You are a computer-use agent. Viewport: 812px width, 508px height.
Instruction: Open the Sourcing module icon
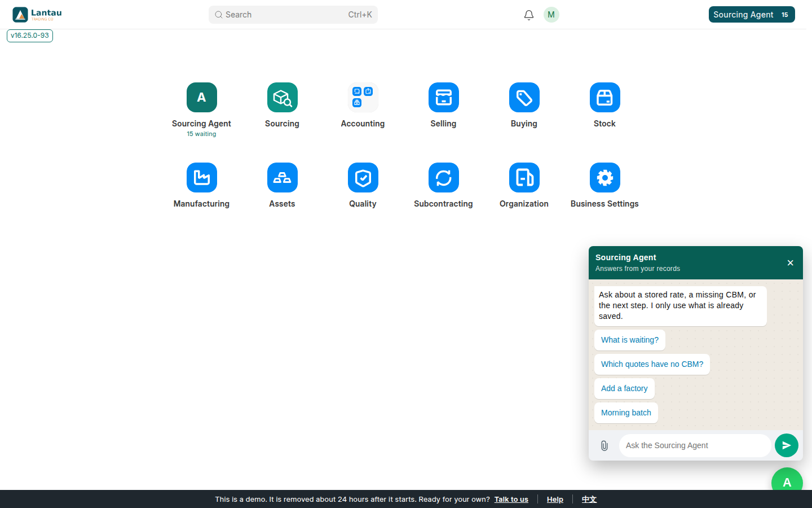282,98
